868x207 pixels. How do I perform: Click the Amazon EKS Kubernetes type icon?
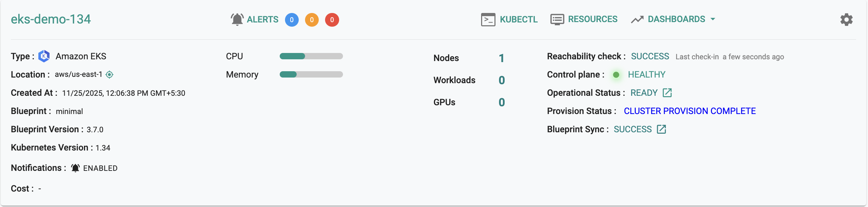point(44,56)
